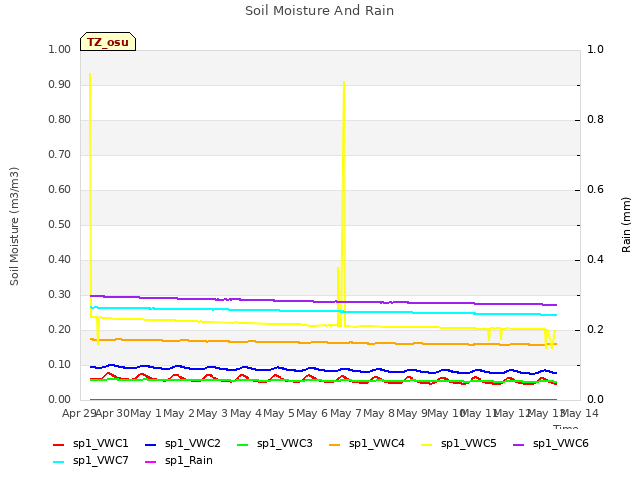This screenshot has height=480, width=640.
Task: Click the 0.4 rain axis tick label
Action: click(595, 260)
